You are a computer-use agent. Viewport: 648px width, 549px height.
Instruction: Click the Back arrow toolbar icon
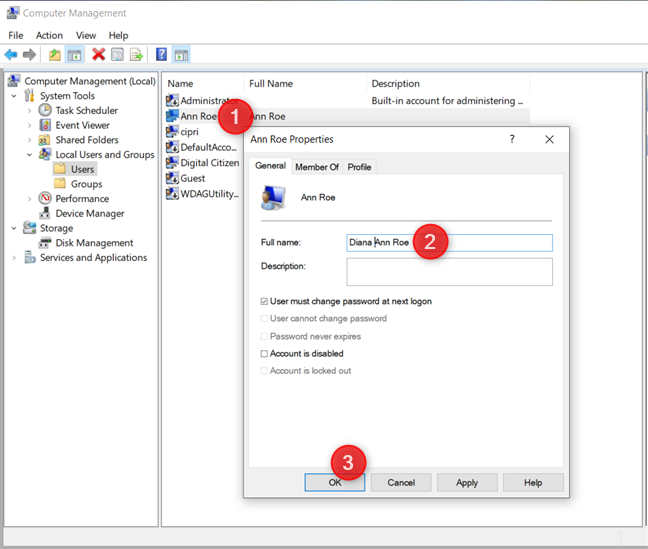click(x=11, y=55)
